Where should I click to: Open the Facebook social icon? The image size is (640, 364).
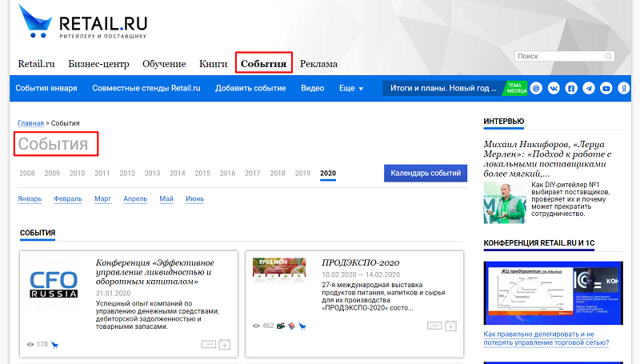click(571, 88)
